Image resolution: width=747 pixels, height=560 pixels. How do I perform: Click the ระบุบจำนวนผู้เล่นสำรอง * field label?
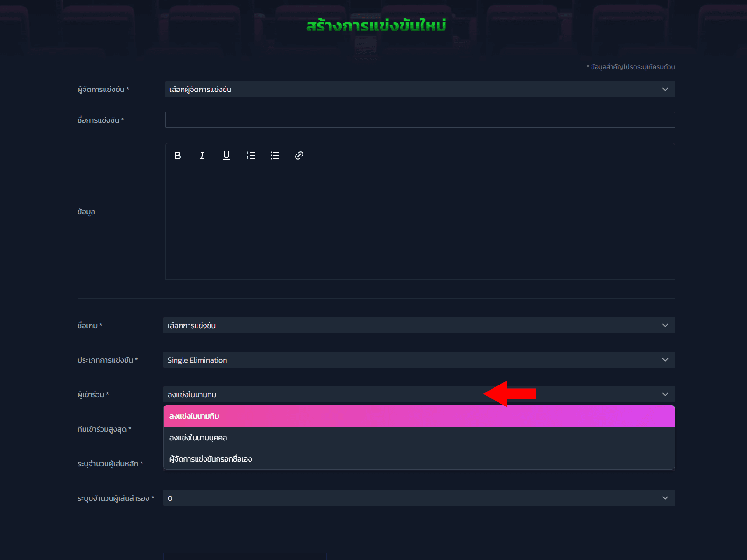click(116, 498)
